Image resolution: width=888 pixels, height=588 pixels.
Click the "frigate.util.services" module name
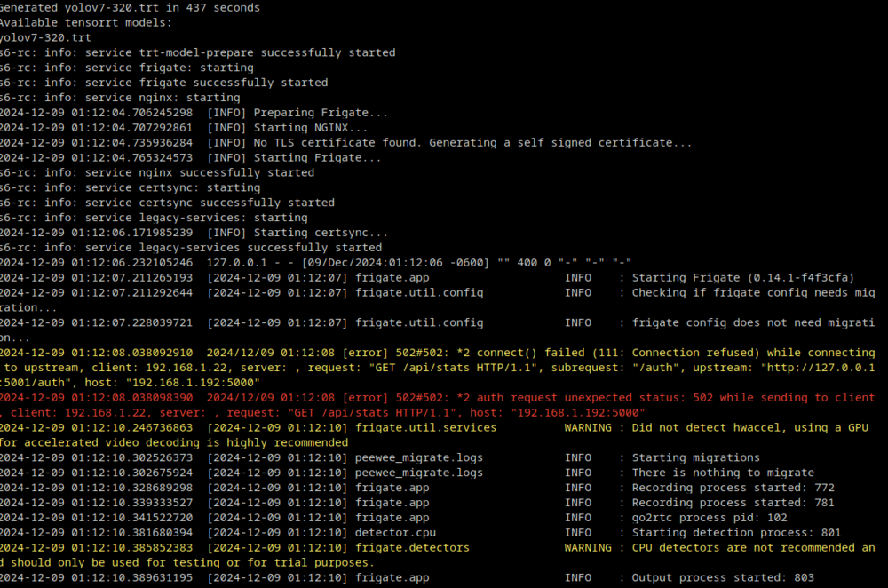426,428
